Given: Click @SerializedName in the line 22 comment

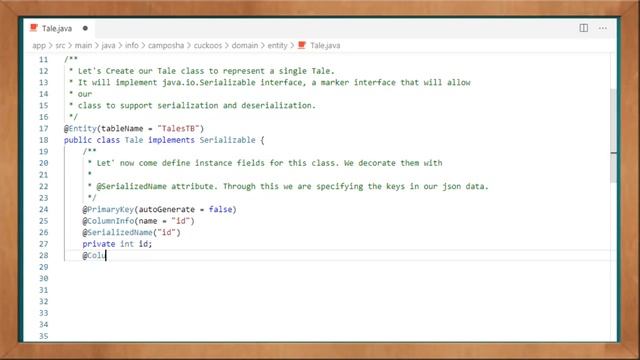Looking at the screenshot, I should pyautogui.click(x=131, y=187).
